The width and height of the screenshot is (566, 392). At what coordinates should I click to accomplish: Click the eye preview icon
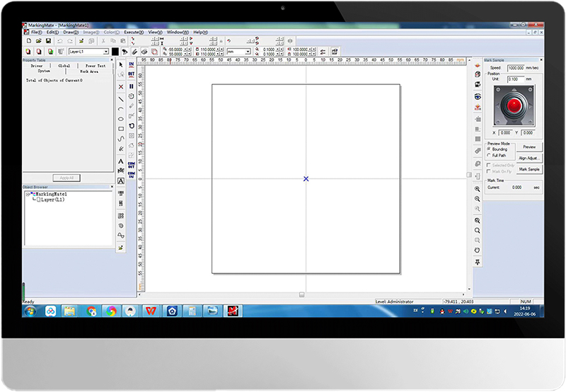coord(478,96)
